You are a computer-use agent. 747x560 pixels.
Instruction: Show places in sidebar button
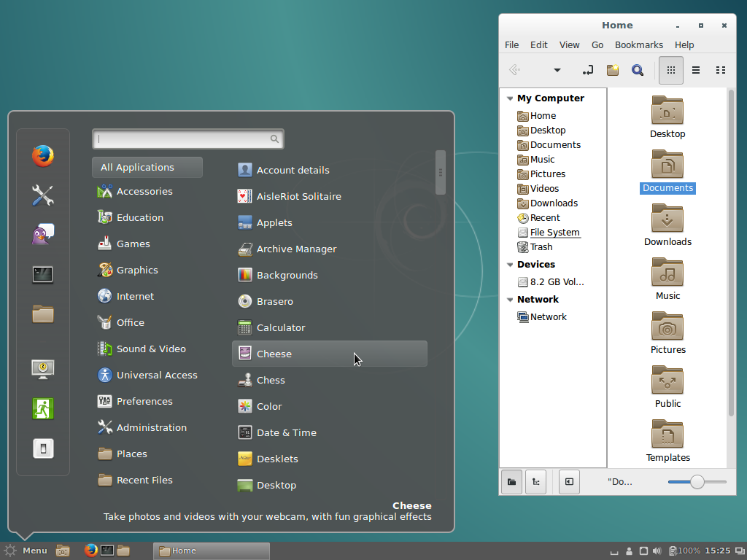pyautogui.click(x=511, y=482)
